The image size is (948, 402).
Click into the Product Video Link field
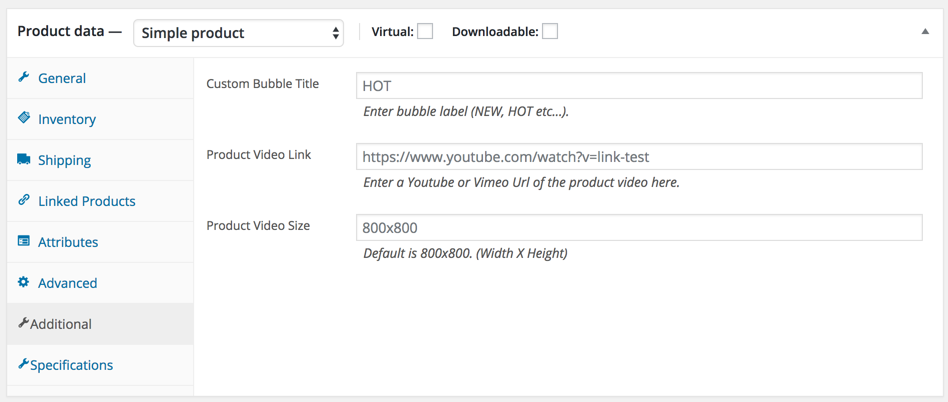pos(639,157)
